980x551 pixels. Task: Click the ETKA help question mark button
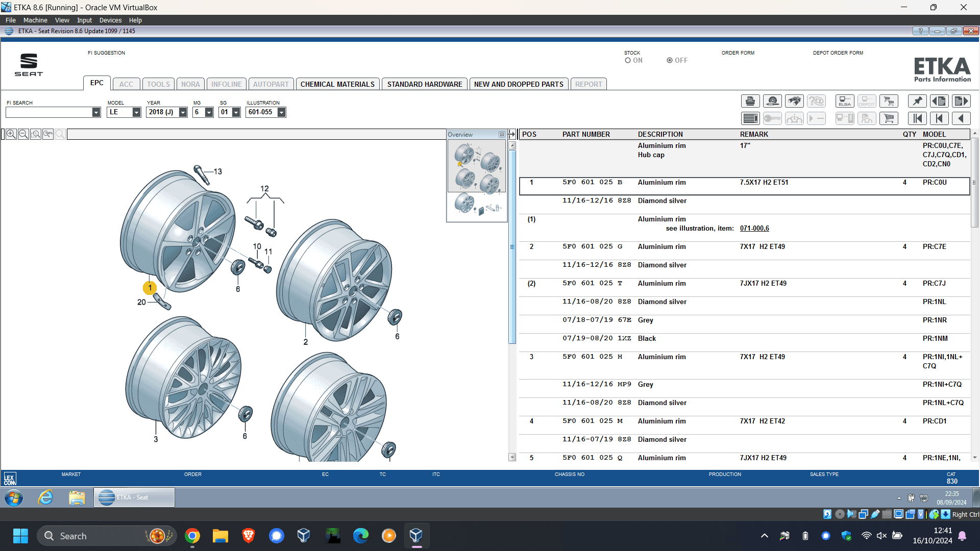pos(920,31)
